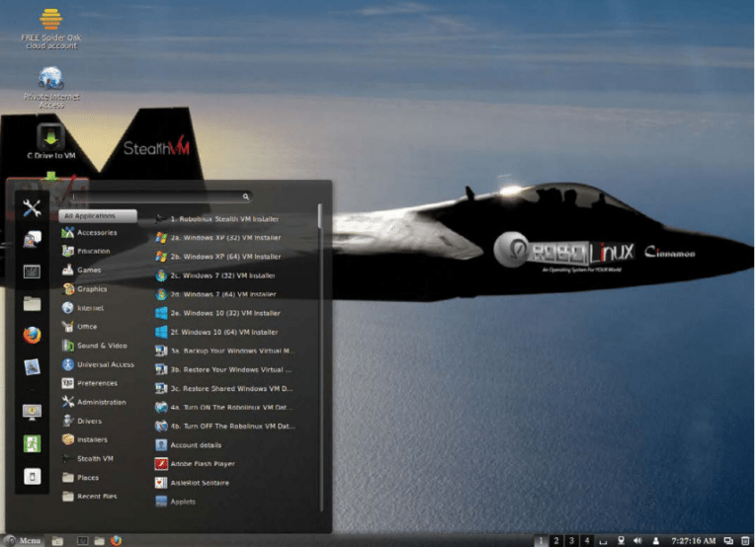
Task: Open files folder launcher on bottom panel
Action: coord(100,541)
